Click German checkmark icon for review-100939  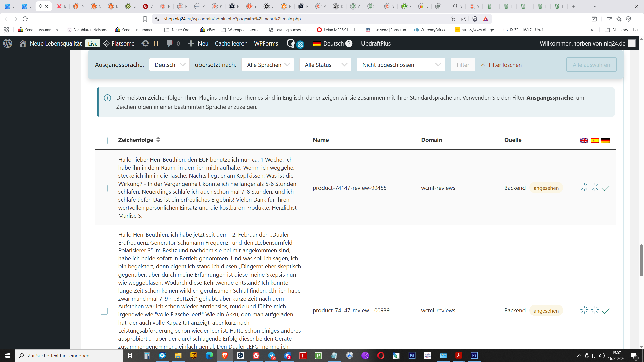606,311
